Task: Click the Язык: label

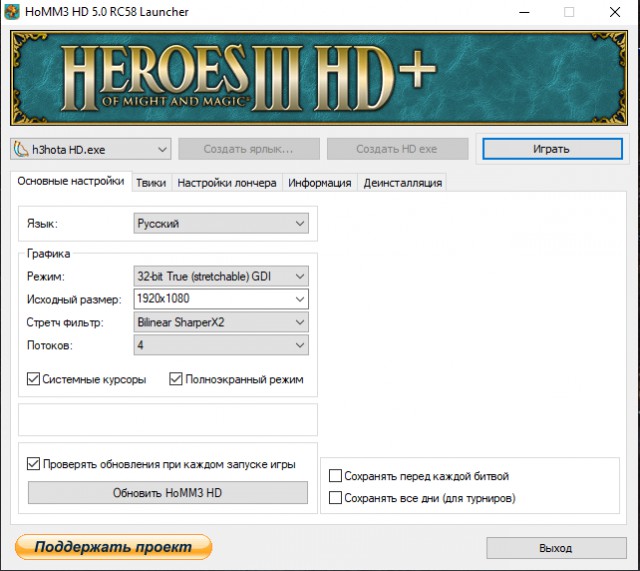Action: (42, 224)
